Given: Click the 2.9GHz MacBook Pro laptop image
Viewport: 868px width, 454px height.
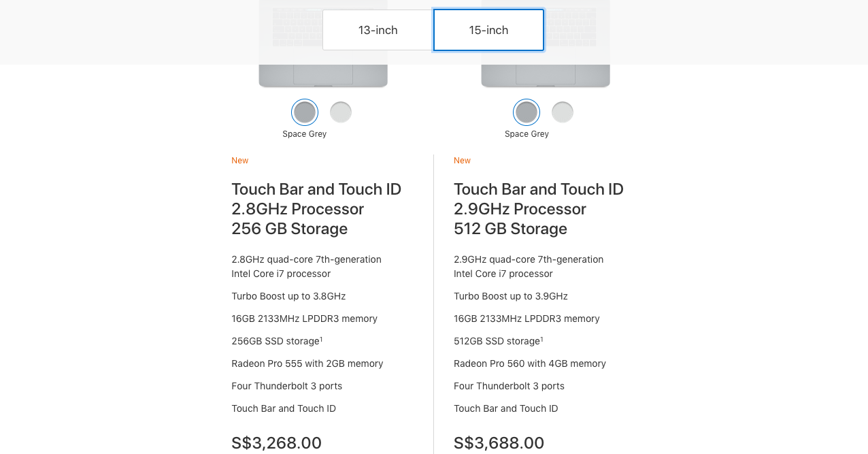Looking at the screenshot, I should [x=546, y=44].
